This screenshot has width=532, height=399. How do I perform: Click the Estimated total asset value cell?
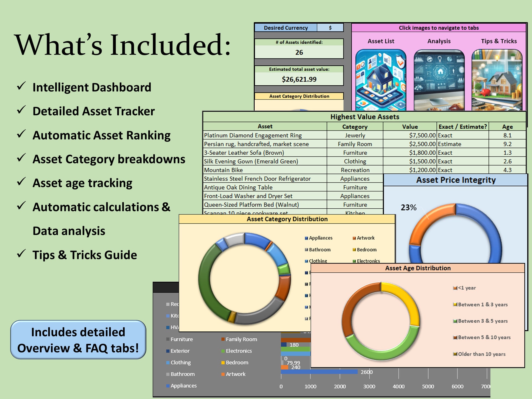coord(299,79)
